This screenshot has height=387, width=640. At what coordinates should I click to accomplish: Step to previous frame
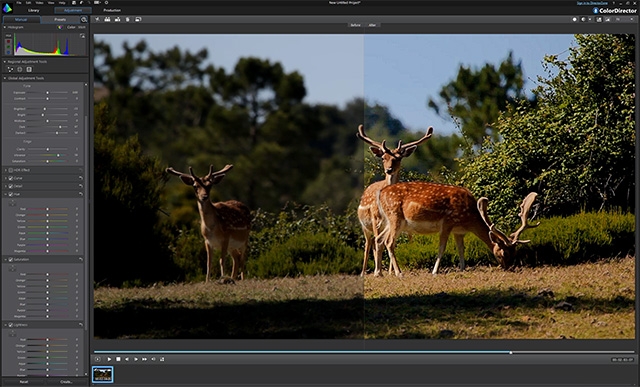point(127,359)
